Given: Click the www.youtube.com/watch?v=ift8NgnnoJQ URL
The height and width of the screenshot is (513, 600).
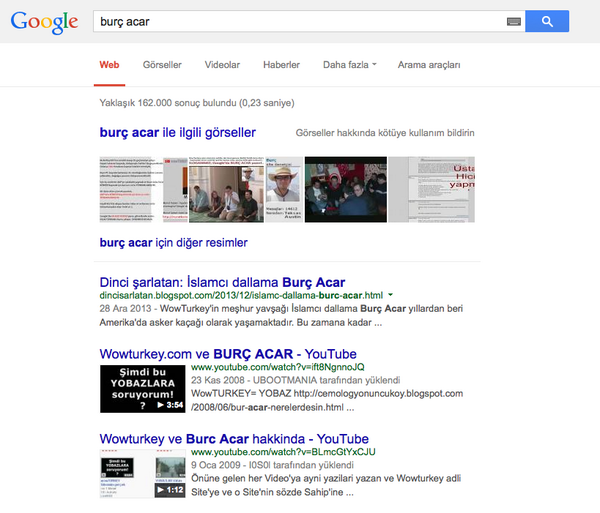Looking at the screenshot, I should (x=278, y=367).
